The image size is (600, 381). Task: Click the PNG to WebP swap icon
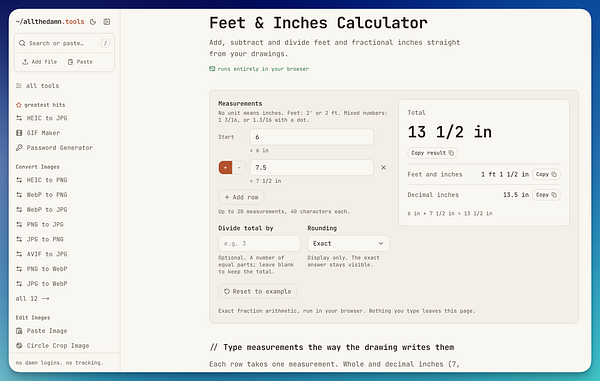pyautogui.click(x=19, y=269)
